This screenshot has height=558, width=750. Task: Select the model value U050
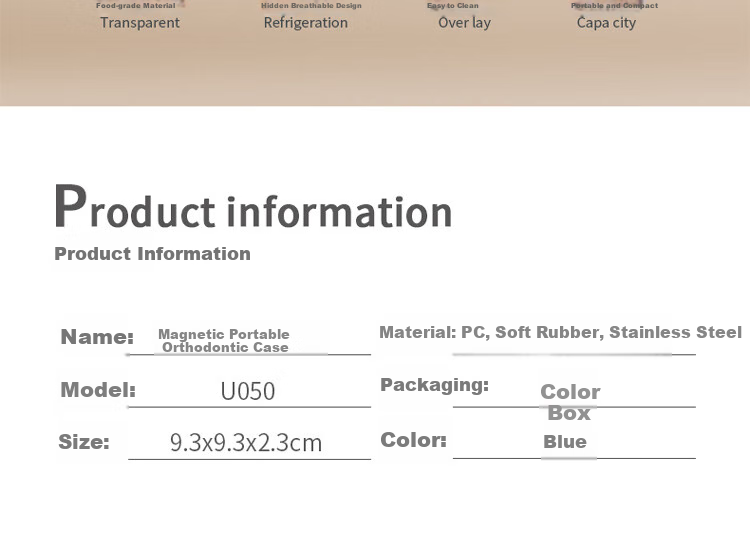[248, 391]
